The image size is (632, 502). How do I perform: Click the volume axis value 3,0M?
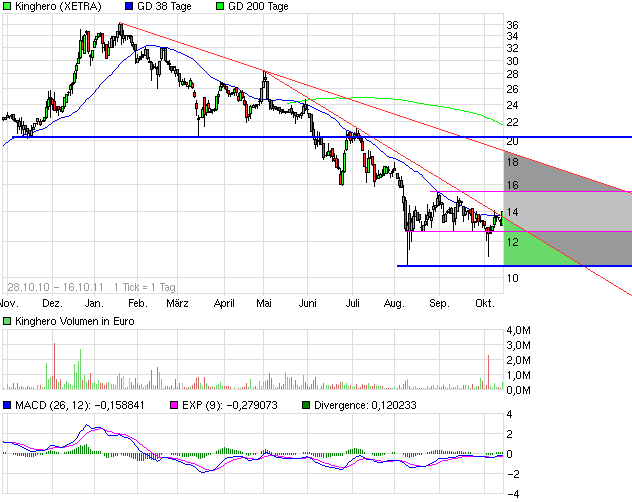518,345
